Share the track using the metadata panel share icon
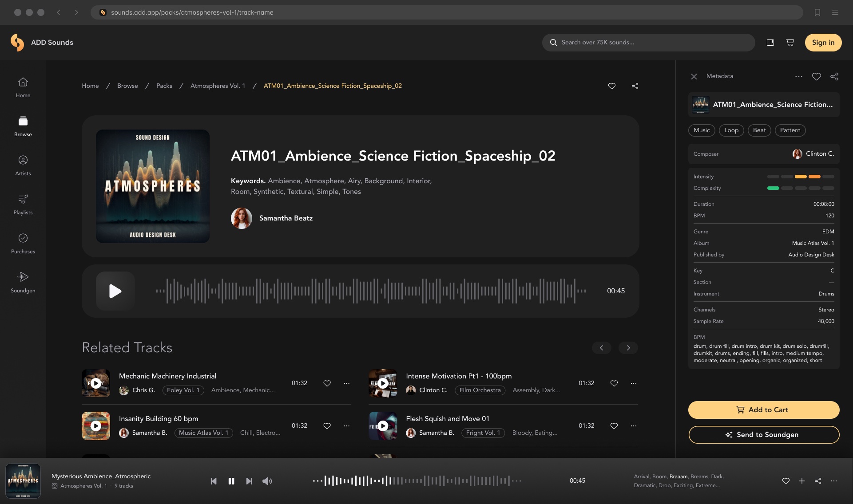The width and height of the screenshot is (853, 504). pos(834,76)
